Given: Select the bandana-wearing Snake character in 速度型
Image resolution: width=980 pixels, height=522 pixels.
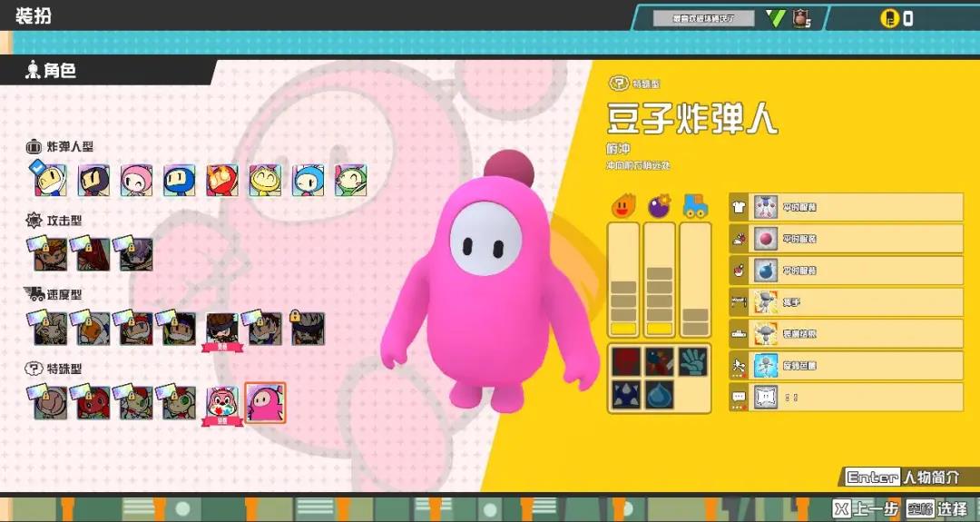Looking at the screenshot, I should (222, 330).
